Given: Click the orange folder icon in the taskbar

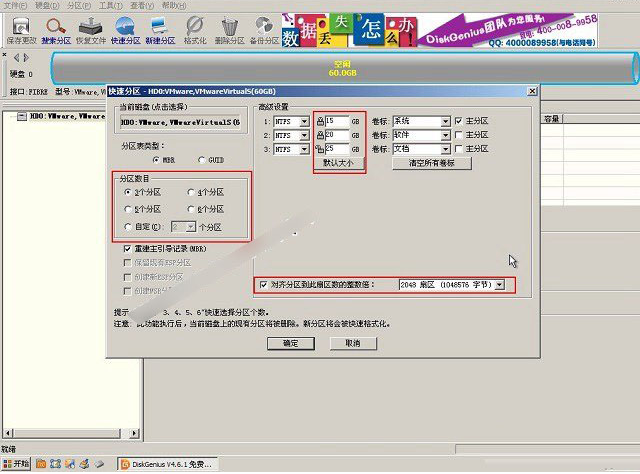Looking at the screenshot, I should pyautogui.click(x=41, y=464).
